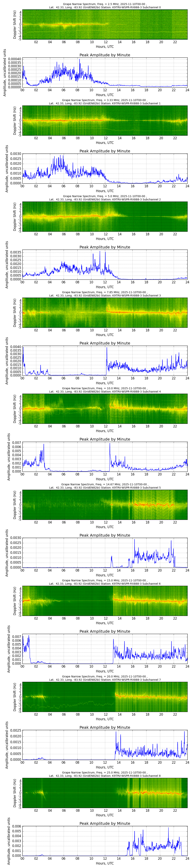Click the 20.0 MHz Grape Narrow Spectrum title

tap(105, 676)
